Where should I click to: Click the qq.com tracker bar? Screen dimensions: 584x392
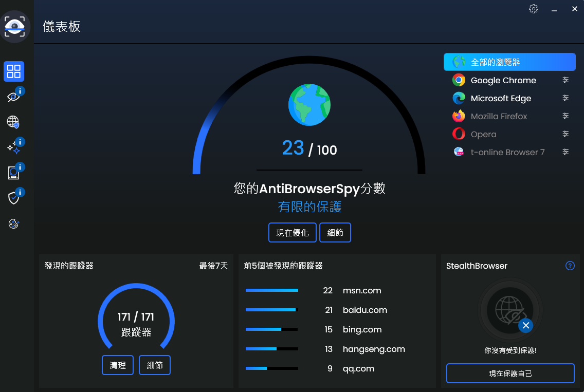(272, 368)
